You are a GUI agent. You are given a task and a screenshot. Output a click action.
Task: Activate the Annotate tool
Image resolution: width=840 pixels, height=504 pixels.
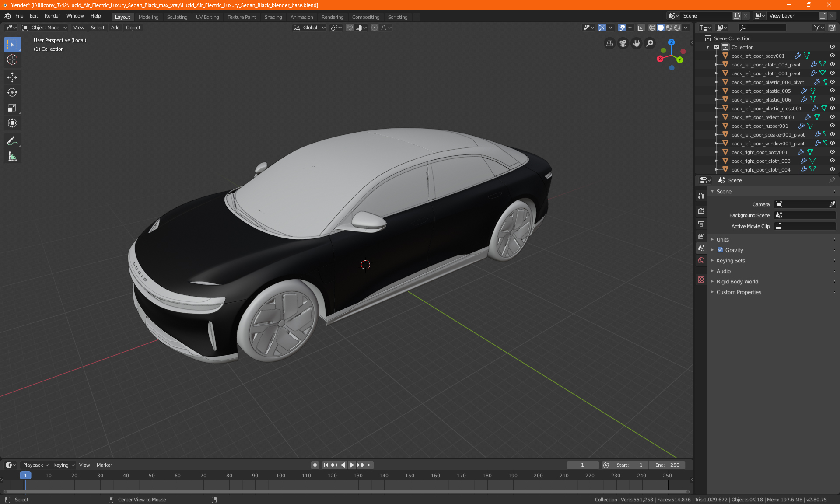(12, 141)
